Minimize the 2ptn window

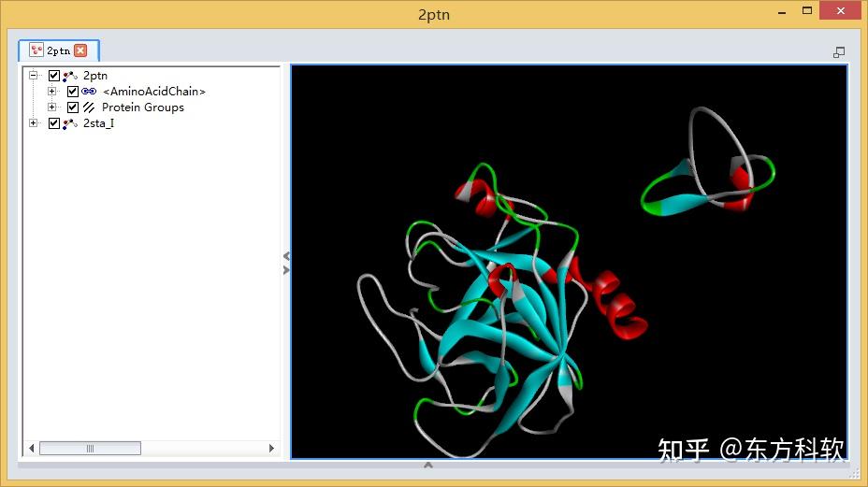782,11
